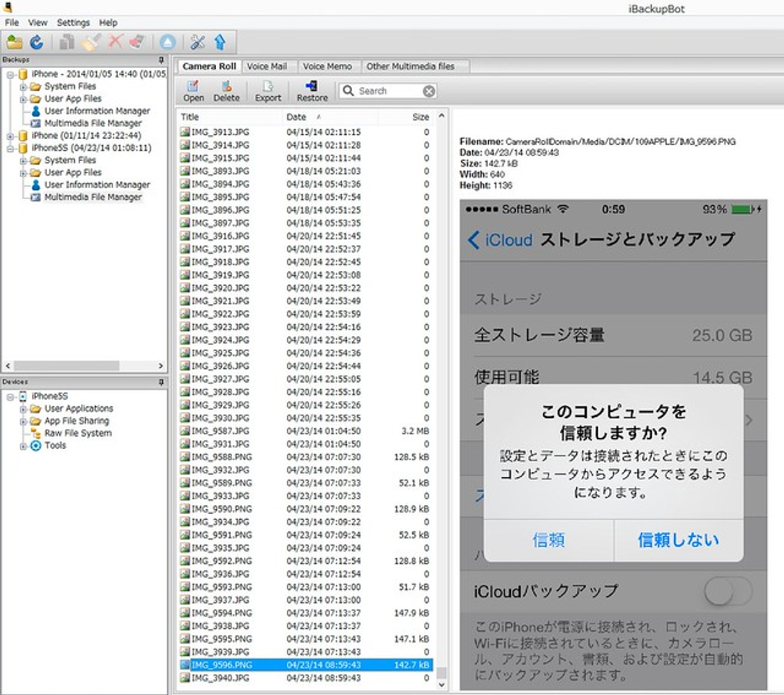Image resolution: width=784 pixels, height=695 pixels.
Task: Click the blue refresh arrow toolbar icon
Action: tap(37, 42)
